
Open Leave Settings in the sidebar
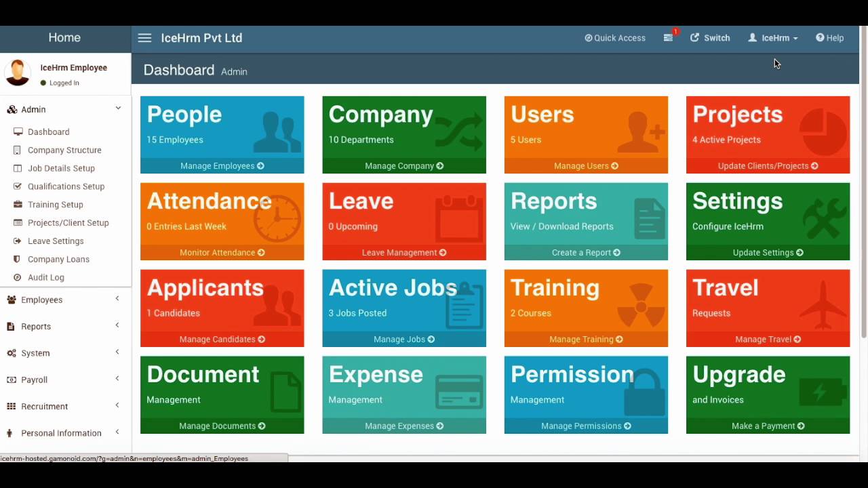[56, 241]
